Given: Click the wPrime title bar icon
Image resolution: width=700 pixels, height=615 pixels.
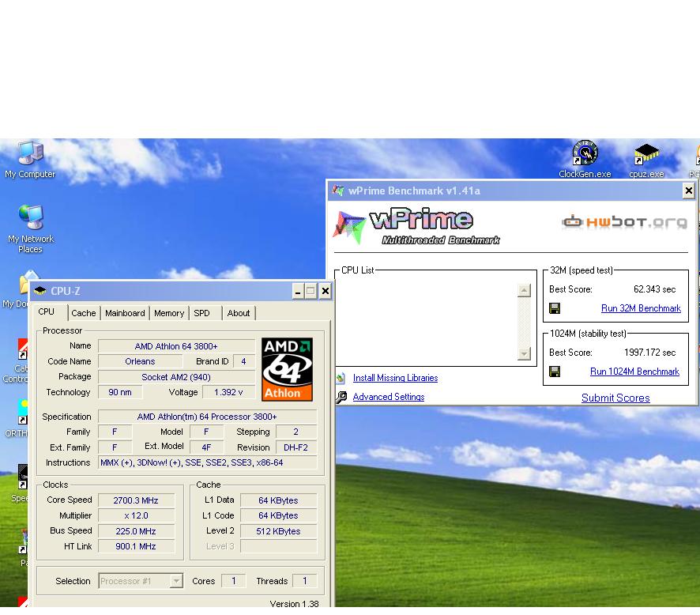Looking at the screenshot, I should [x=338, y=191].
